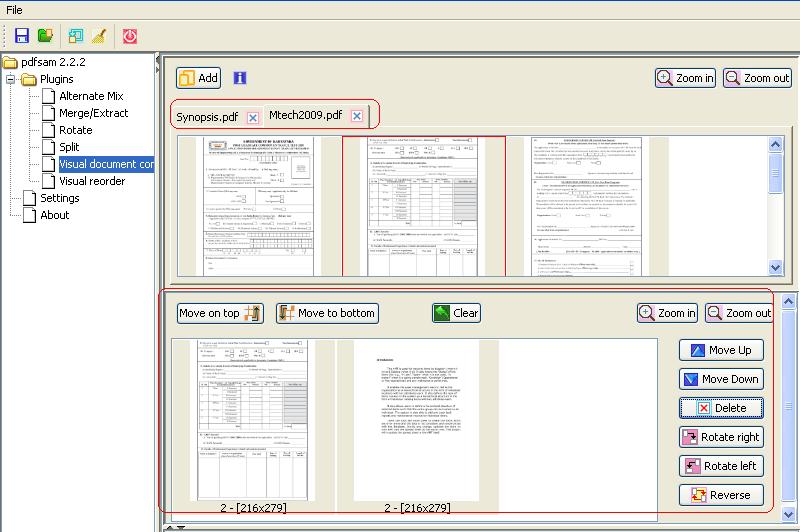Click the Rotate right button
This screenshot has height=532, width=800.
721,437
